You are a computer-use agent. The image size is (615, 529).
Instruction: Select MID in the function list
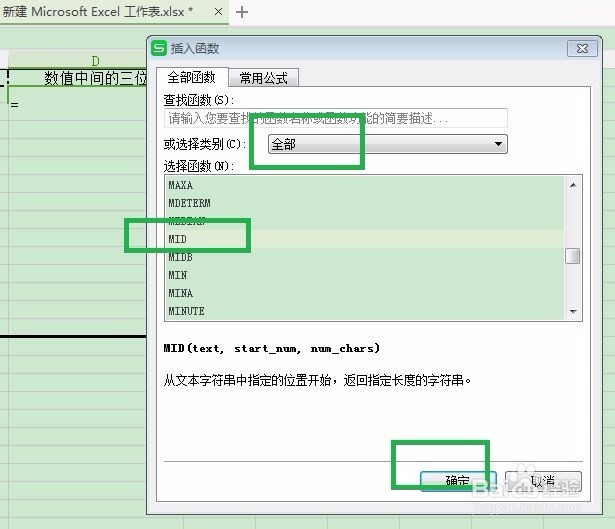(364, 239)
